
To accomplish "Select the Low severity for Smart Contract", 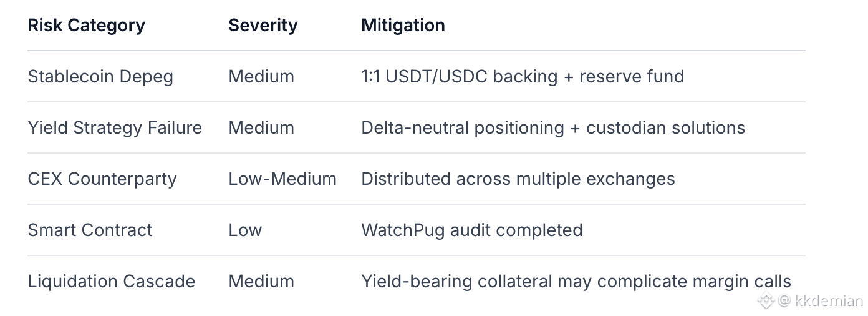I will coord(245,230).
